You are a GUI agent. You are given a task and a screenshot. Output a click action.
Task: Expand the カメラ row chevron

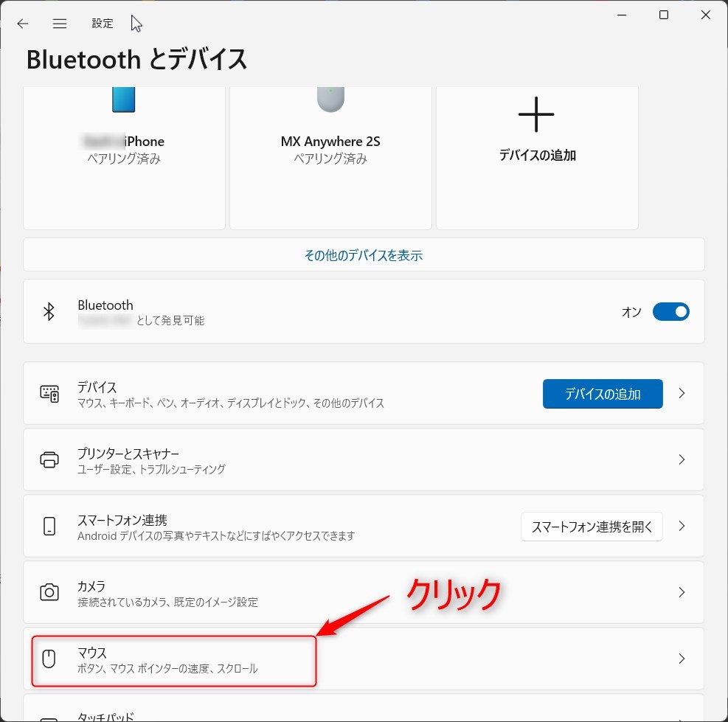click(682, 592)
